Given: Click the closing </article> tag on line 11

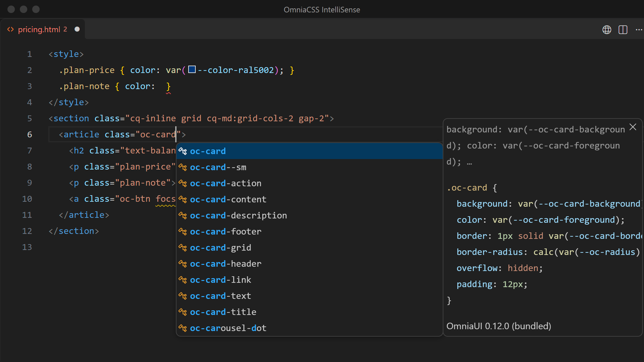Looking at the screenshot, I should (84, 215).
